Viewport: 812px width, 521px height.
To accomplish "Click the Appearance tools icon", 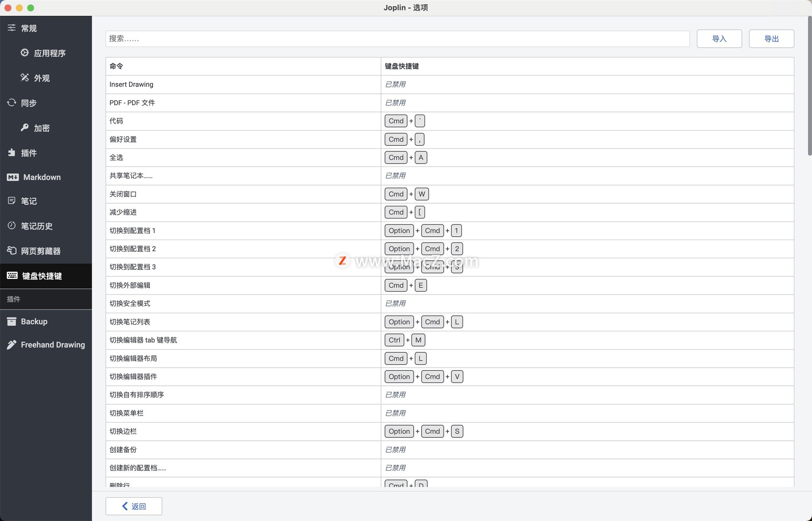I will point(25,78).
